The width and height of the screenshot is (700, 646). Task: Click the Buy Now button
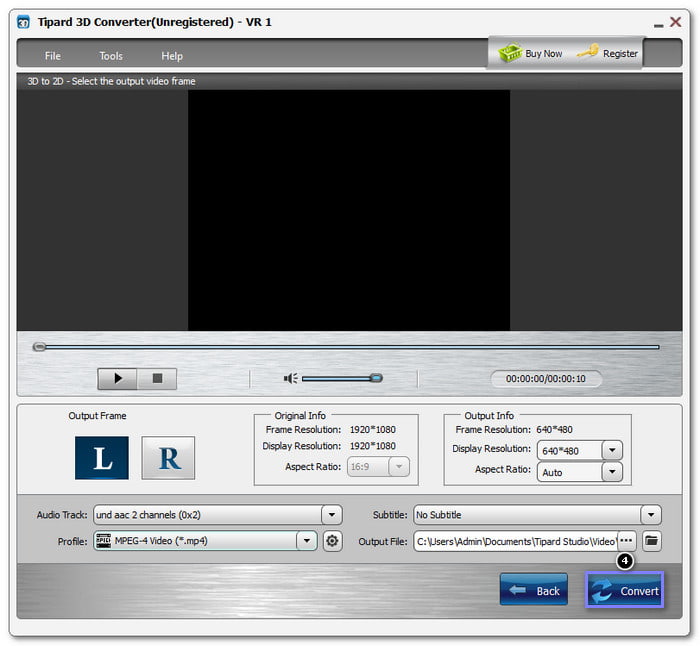[x=530, y=53]
